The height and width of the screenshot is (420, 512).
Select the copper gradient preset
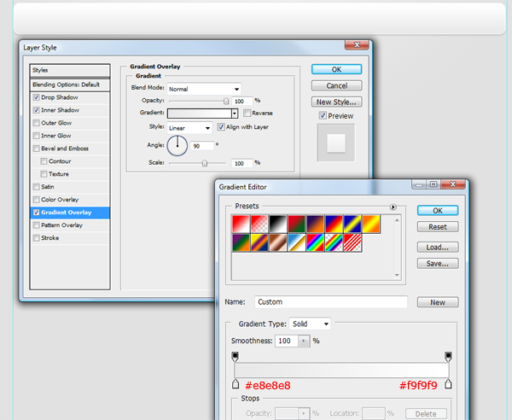point(278,242)
